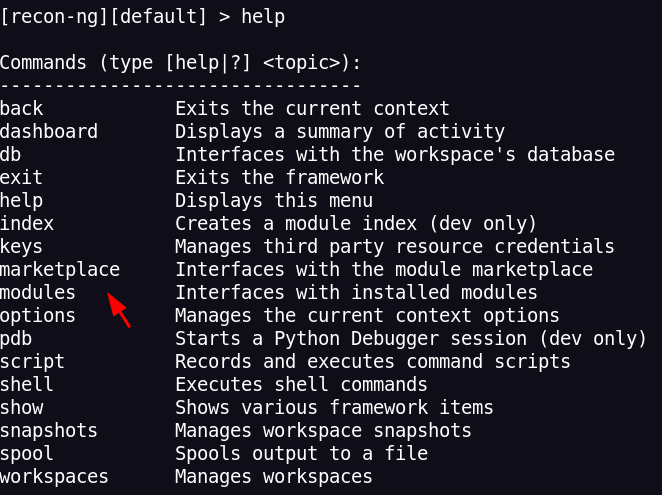
Task: Click "Interfaces with the workspace's database" text
Action: 395,155
